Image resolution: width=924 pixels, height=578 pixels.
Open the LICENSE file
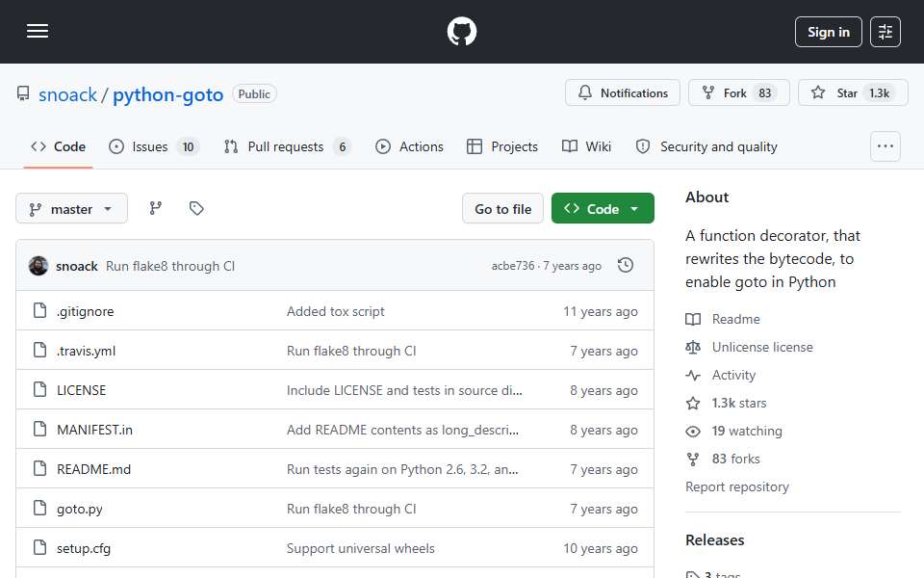(x=81, y=390)
